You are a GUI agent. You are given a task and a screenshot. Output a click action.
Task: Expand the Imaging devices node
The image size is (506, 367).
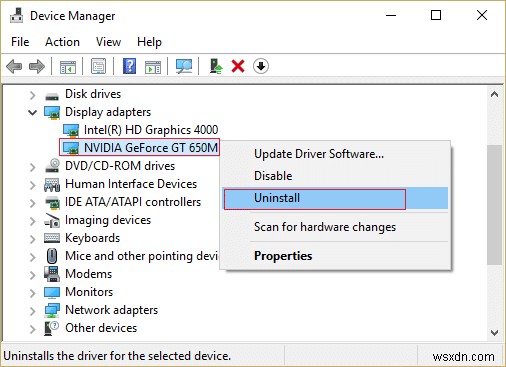(32, 221)
